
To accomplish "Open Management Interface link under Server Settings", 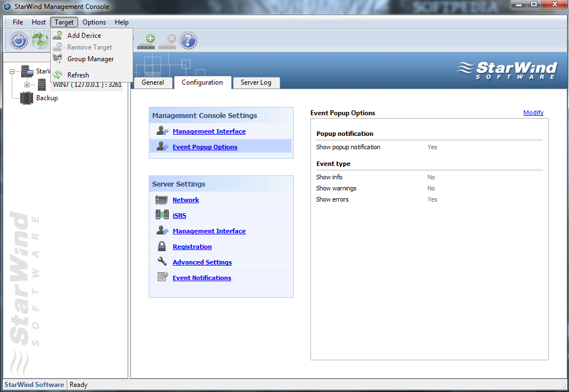I will point(209,231).
